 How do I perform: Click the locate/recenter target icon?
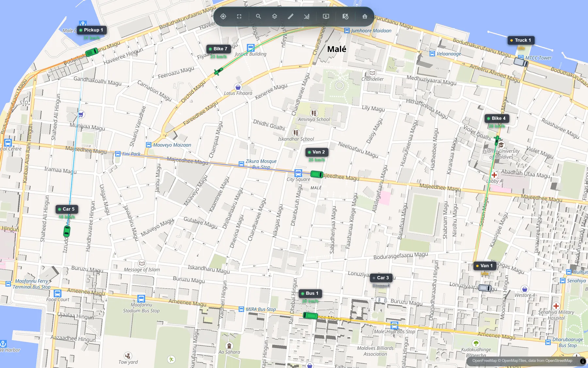[x=223, y=16]
